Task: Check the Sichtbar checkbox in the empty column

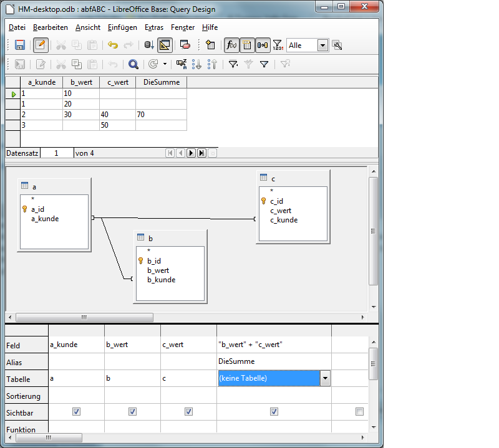Action: (x=359, y=412)
